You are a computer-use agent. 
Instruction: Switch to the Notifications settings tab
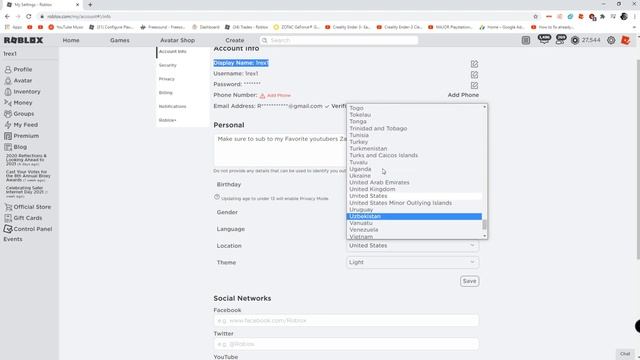(x=172, y=107)
